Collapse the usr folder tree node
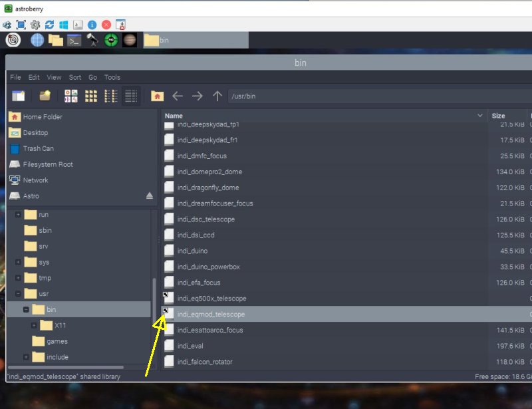This screenshot has height=409, width=532. click(x=18, y=293)
